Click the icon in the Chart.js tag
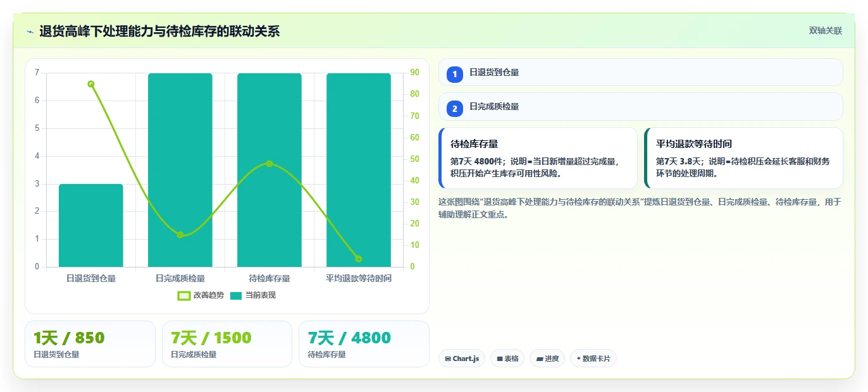The image size is (868, 392). (x=448, y=358)
